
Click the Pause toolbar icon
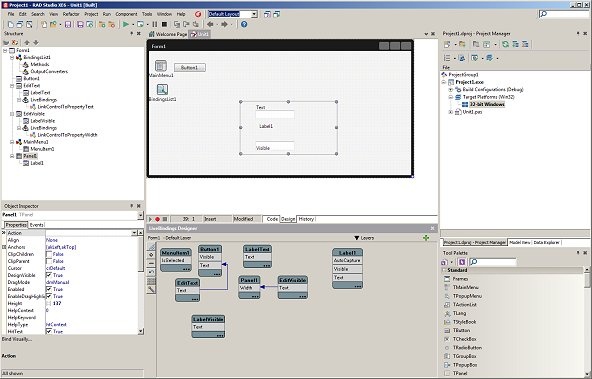pos(155,24)
